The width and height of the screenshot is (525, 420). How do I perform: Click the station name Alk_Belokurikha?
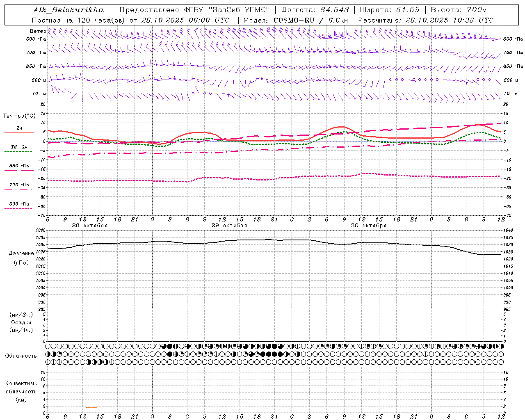[68, 10]
